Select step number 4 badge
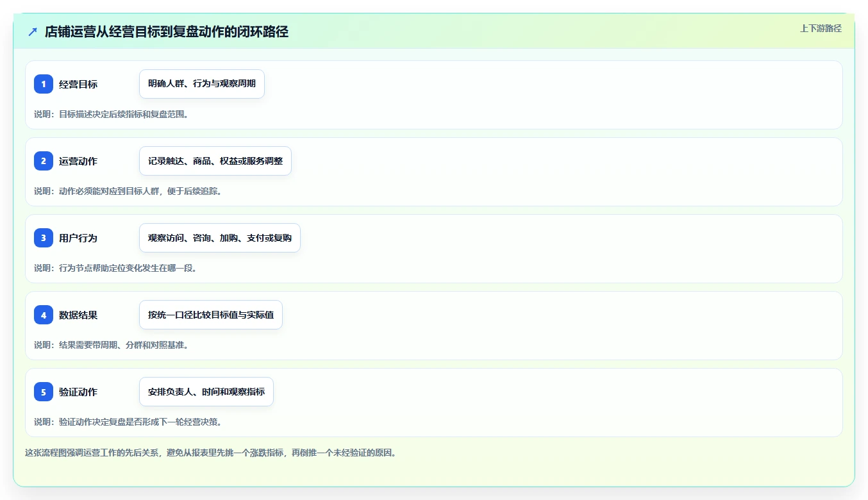Image resolution: width=868 pixels, height=500 pixels. pyautogui.click(x=44, y=315)
